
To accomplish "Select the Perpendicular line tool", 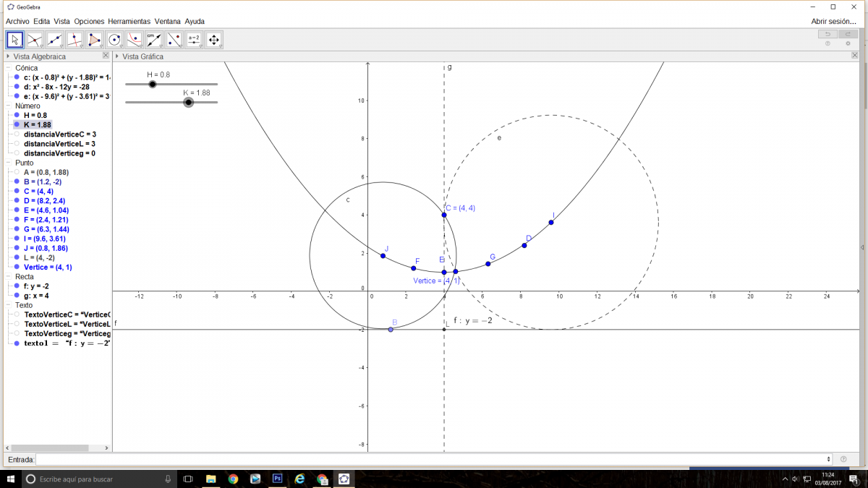I will 75,40.
